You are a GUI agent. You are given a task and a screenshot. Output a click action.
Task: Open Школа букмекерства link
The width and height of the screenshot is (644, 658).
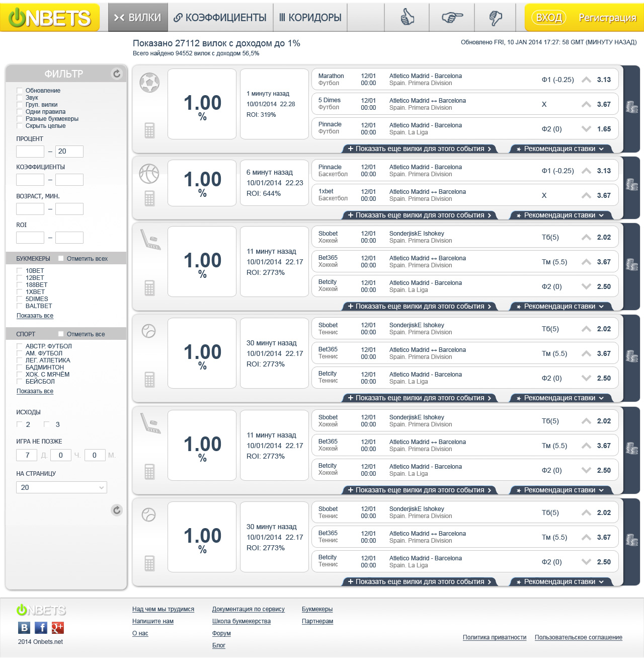242,621
